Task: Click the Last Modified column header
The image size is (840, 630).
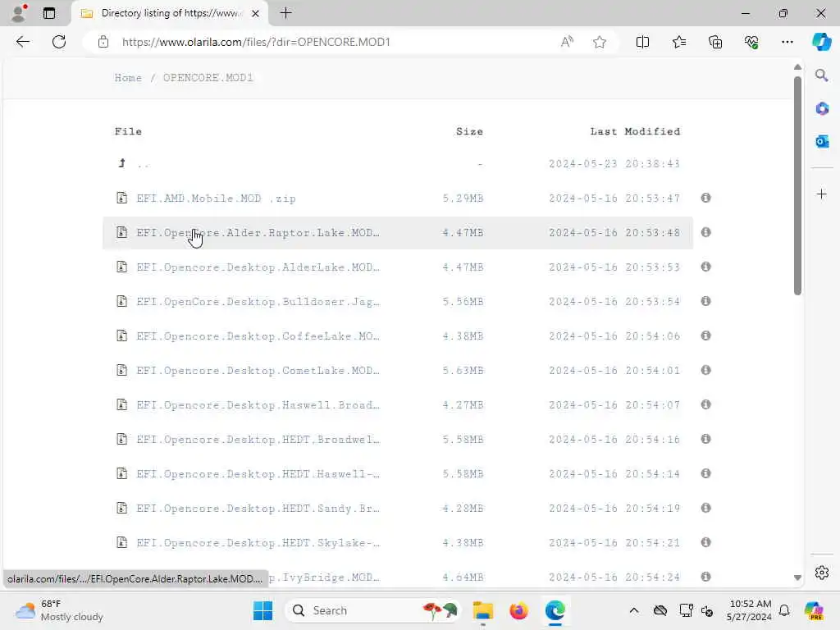Action: 635,131
